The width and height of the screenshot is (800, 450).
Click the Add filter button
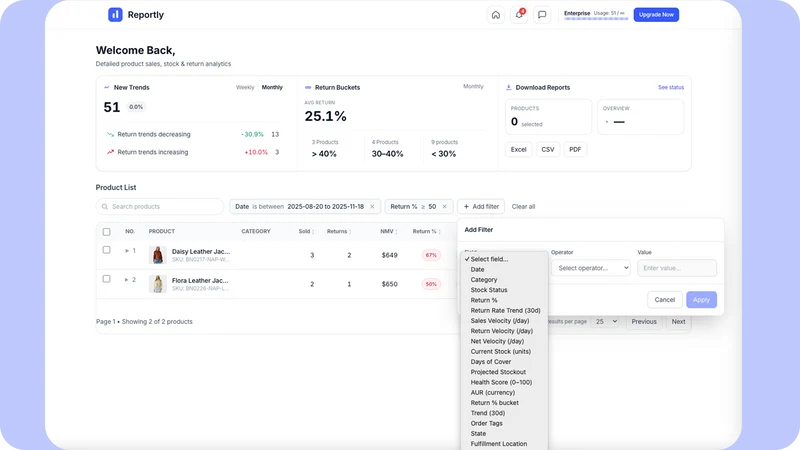pos(481,207)
